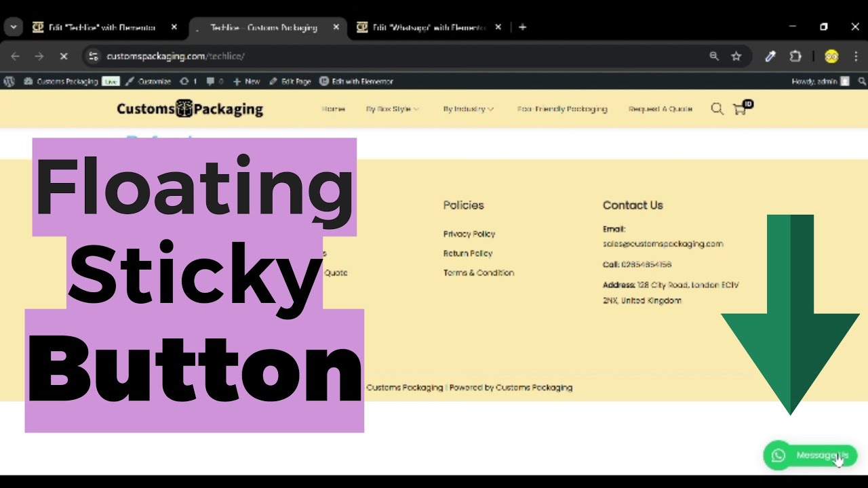Open the Eco-Friendly Packaging page
Screen dimensions: 868x488
click(562, 109)
